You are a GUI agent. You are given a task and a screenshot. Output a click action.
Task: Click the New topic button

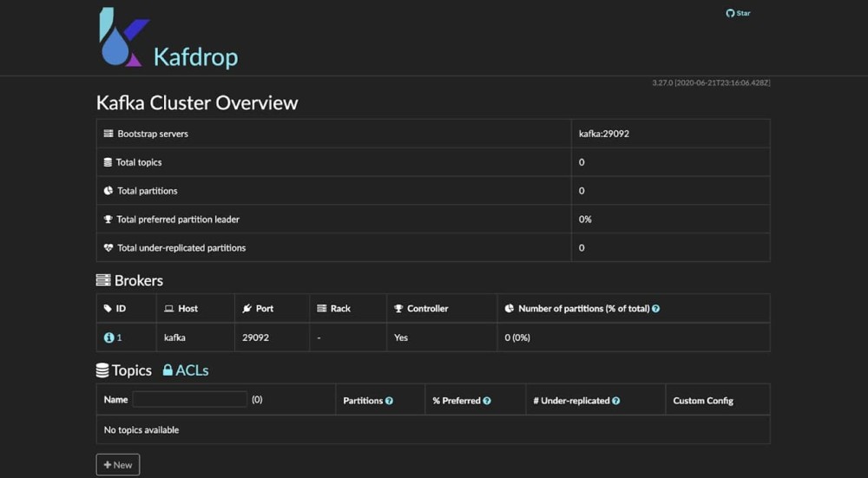pos(118,465)
